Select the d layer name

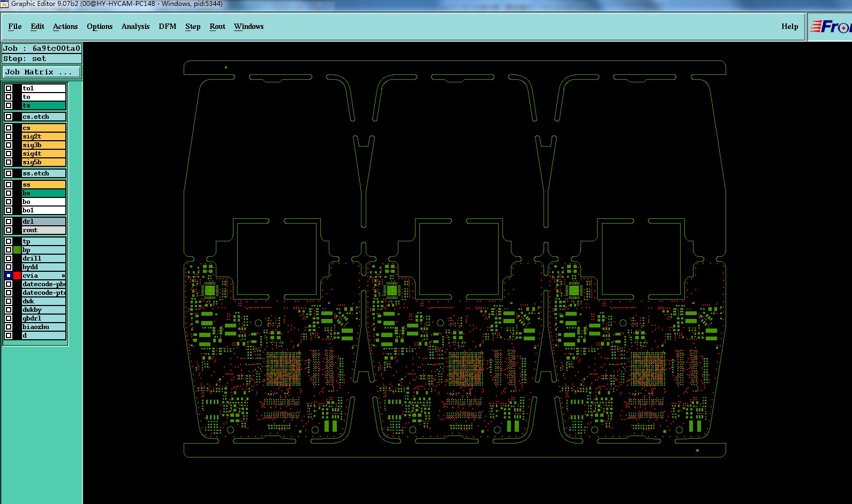(44, 335)
